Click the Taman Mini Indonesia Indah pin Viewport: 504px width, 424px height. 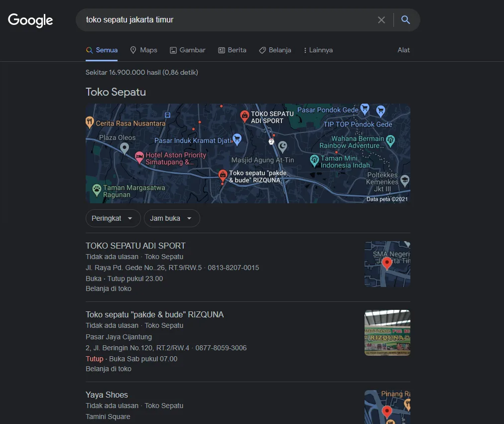(314, 160)
